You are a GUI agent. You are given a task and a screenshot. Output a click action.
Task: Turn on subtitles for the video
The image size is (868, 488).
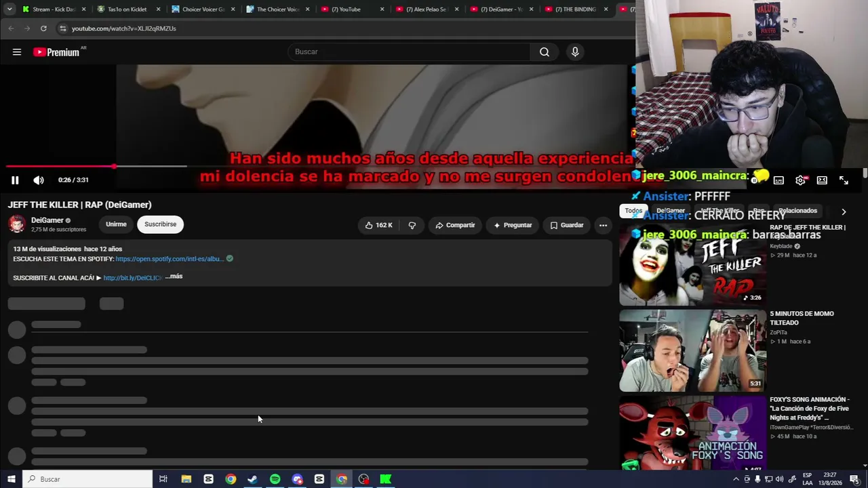778,180
